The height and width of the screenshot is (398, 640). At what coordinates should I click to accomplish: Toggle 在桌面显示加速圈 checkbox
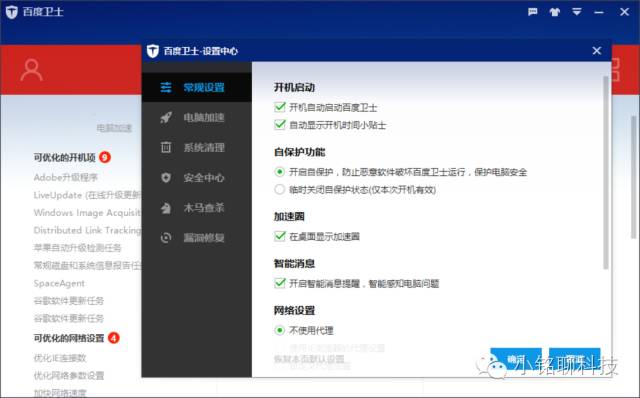[x=280, y=236]
